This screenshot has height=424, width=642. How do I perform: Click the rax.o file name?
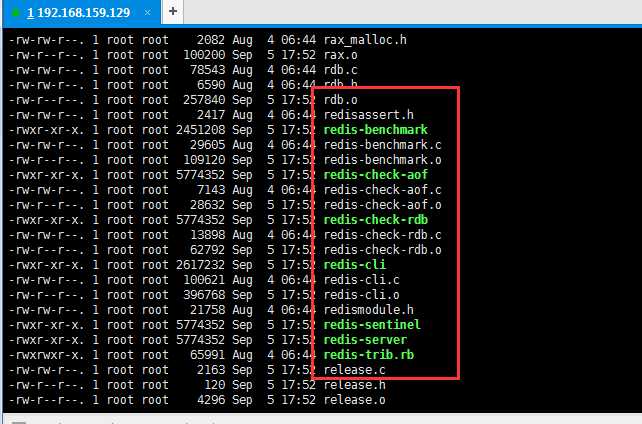click(340, 55)
